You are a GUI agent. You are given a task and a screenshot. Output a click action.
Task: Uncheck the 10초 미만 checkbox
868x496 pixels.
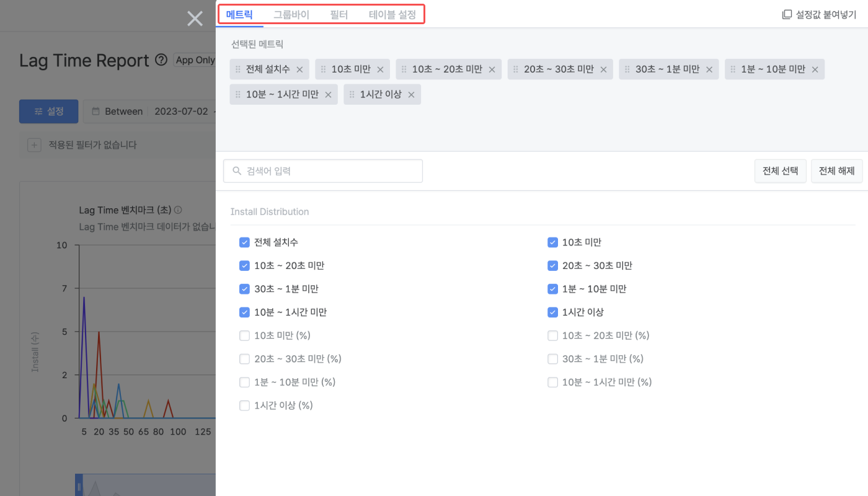click(x=552, y=242)
